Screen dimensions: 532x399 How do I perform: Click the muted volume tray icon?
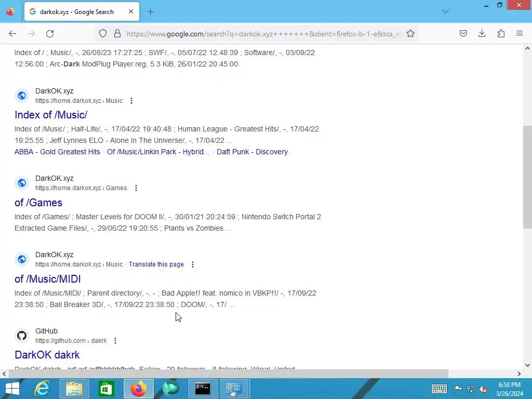pyautogui.click(x=484, y=389)
